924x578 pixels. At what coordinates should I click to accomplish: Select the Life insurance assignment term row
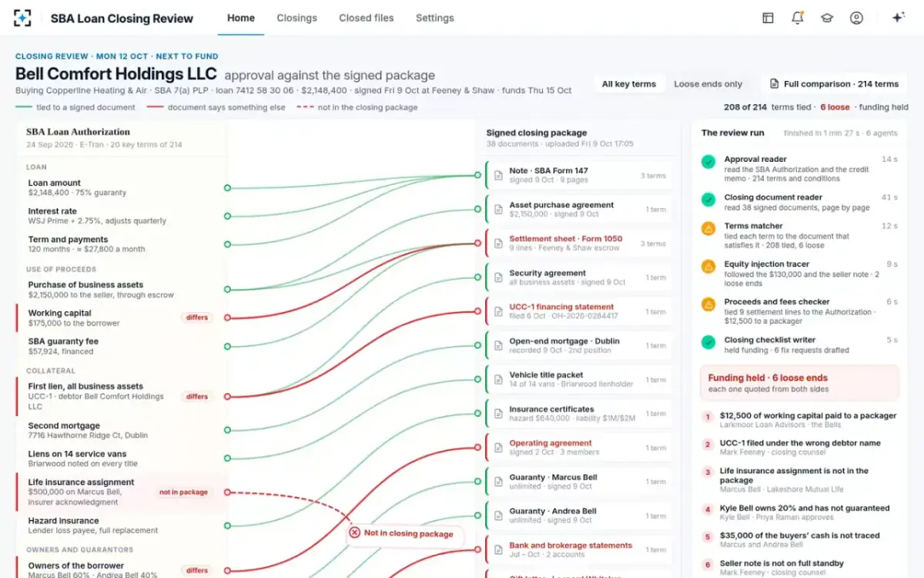coord(122,492)
